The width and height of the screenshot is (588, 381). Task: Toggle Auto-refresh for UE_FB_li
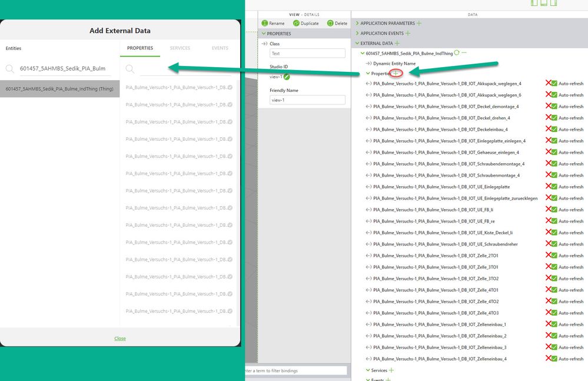(554, 210)
